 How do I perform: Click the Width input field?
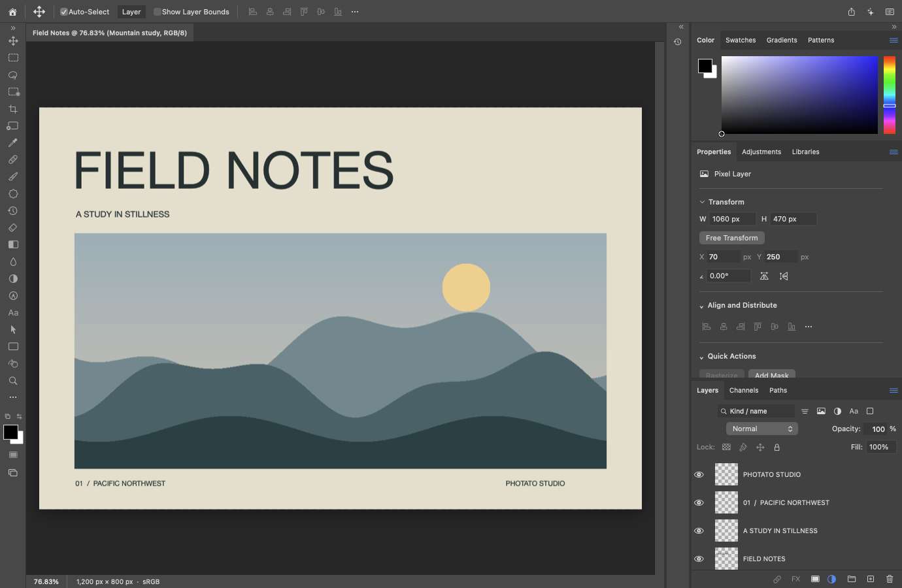733,220
